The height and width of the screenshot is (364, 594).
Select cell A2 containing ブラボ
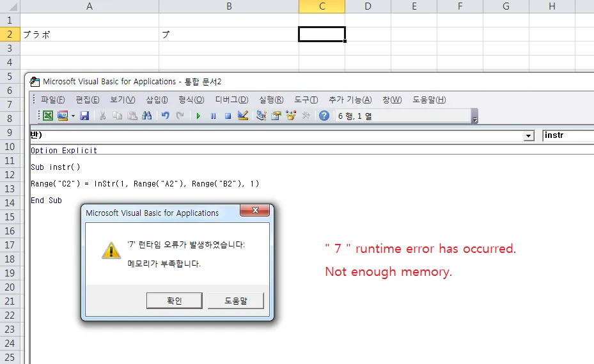90,34
